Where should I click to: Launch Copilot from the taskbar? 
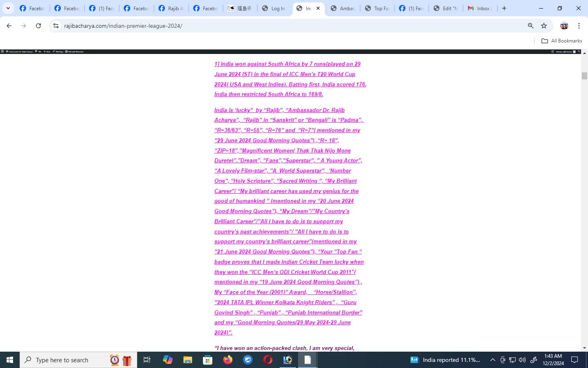pyautogui.click(x=168, y=360)
